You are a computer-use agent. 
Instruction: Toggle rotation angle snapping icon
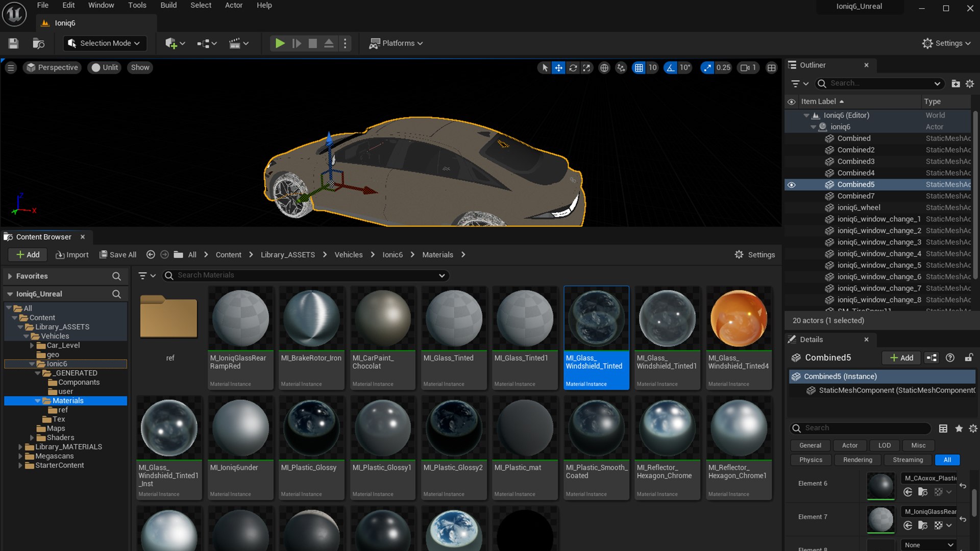point(670,67)
